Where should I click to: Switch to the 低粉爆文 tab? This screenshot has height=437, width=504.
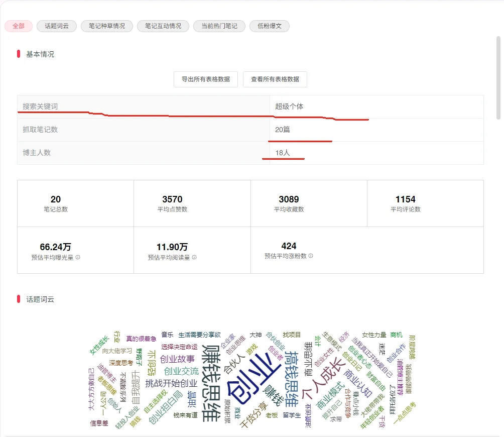tap(269, 26)
